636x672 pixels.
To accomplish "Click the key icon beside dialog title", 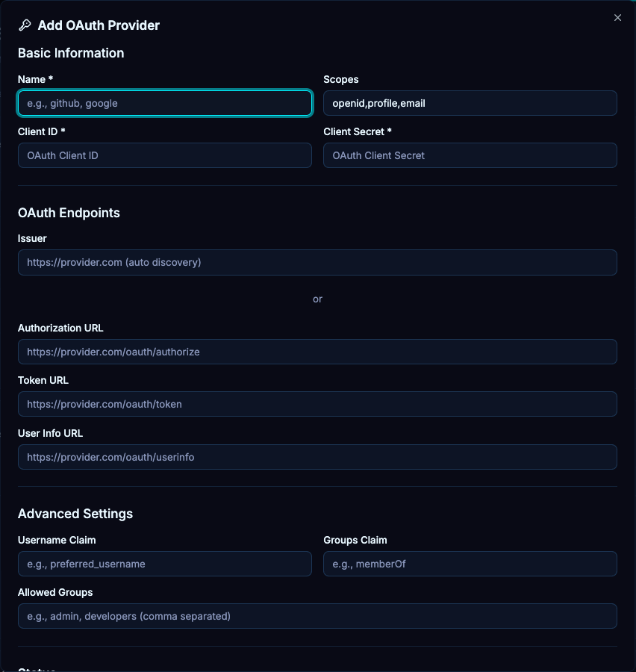I will [25, 25].
